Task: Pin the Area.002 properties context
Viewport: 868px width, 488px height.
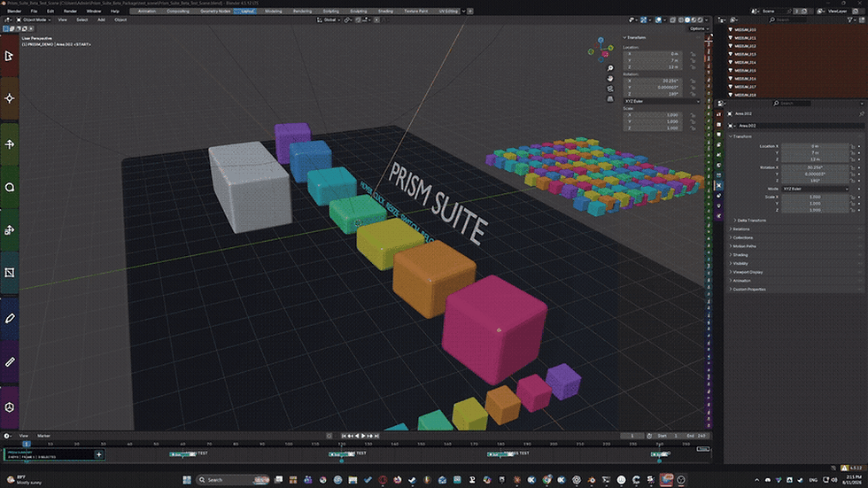Action: [x=861, y=114]
